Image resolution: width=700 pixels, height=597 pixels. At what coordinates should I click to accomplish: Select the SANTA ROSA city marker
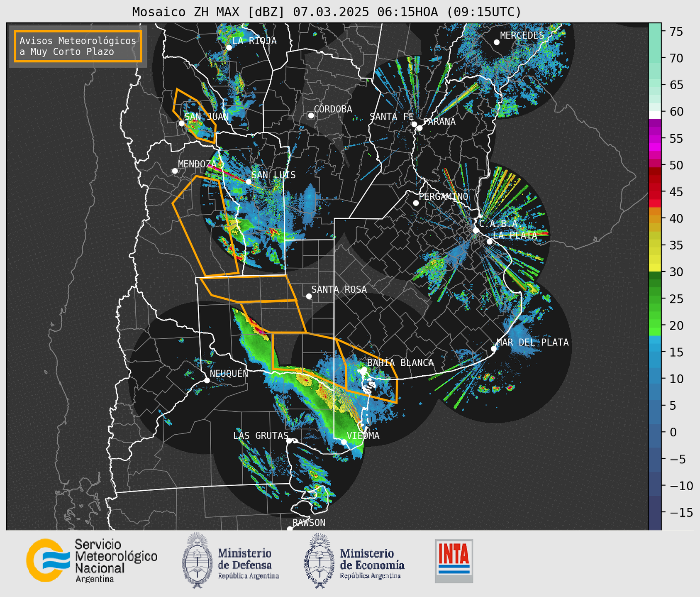tap(309, 296)
